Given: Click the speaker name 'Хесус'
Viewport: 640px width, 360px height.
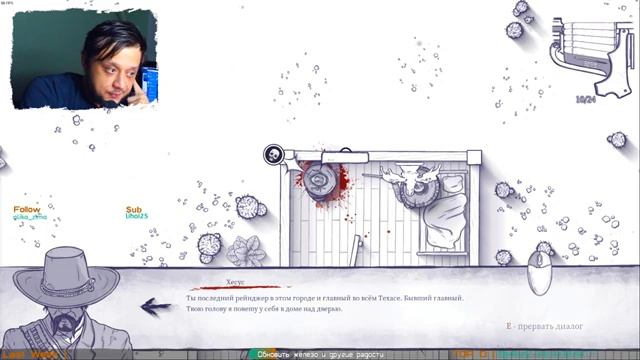Looking at the screenshot, I should pyautogui.click(x=235, y=282).
